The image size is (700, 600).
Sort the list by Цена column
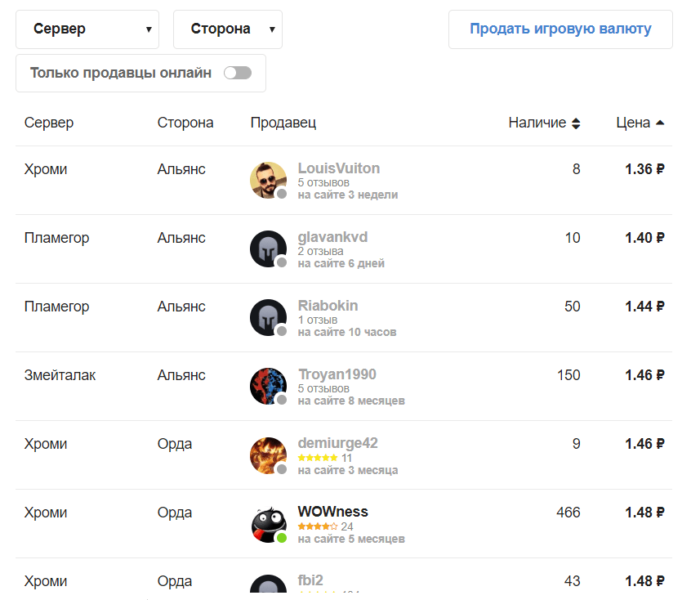[x=633, y=123]
